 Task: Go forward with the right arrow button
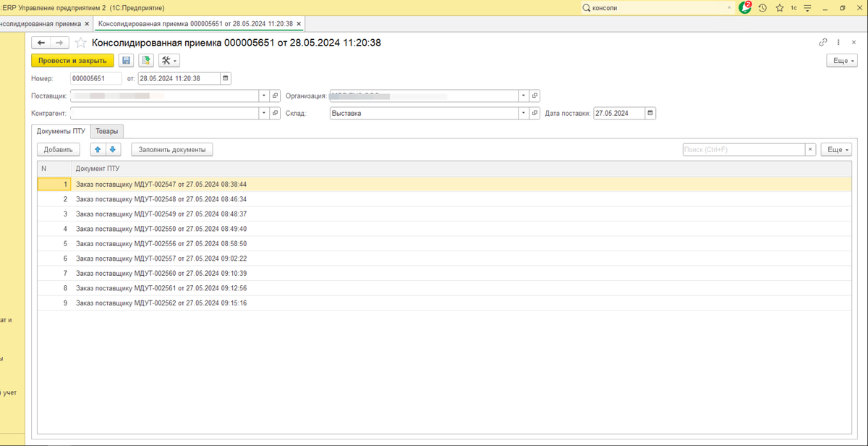tap(60, 43)
